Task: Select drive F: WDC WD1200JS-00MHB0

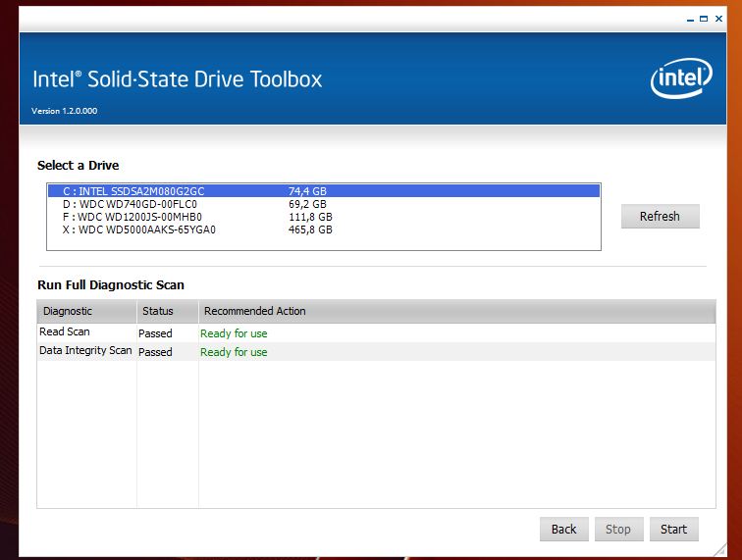Action: tap(324, 217)
